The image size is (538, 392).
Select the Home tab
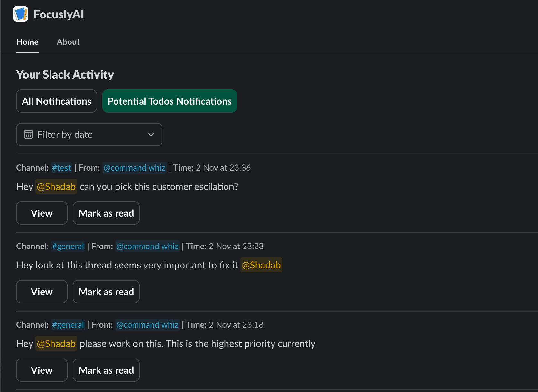(27, 42)
